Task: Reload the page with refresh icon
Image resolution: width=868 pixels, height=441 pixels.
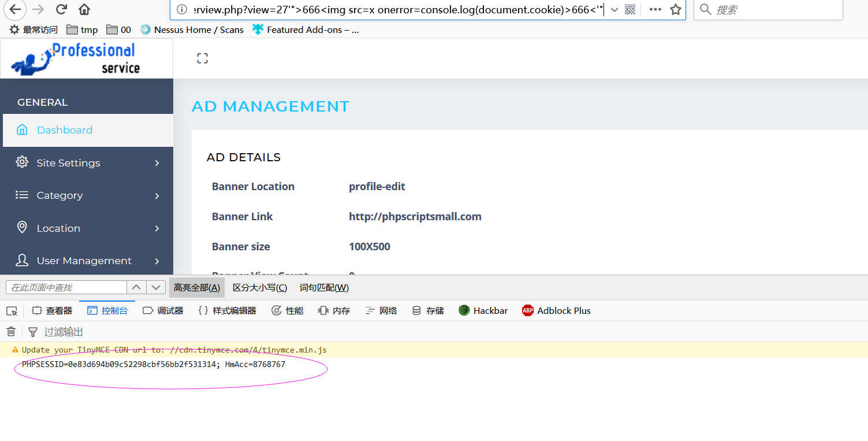Action: pos(61,9)
